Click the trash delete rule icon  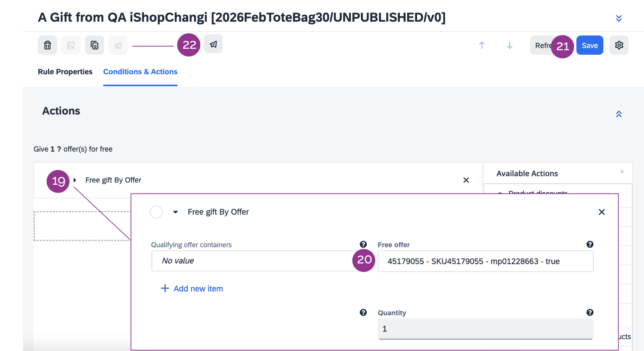47,45
